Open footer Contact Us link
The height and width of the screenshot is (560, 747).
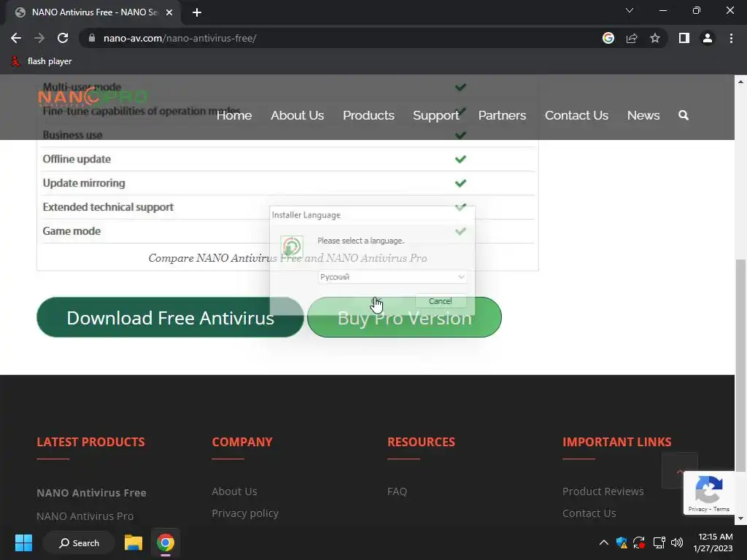589,513
